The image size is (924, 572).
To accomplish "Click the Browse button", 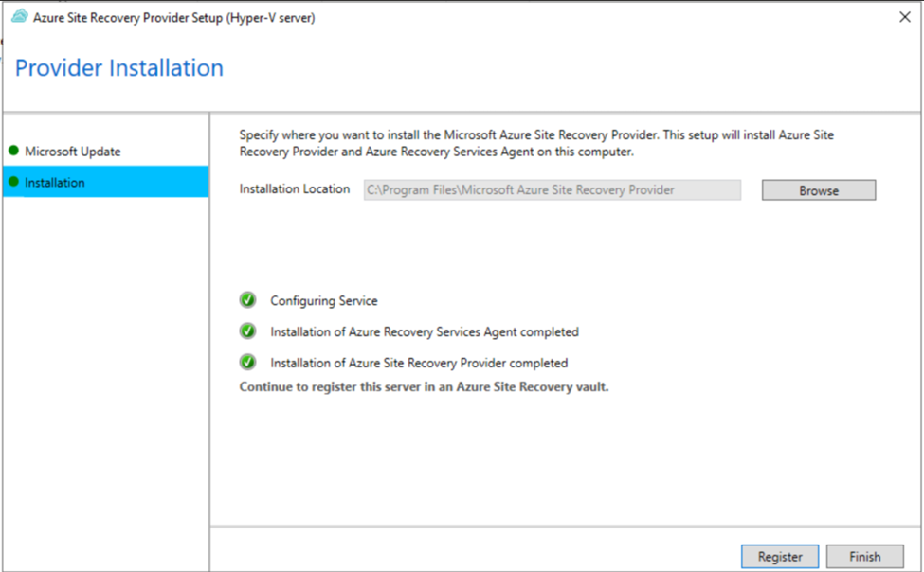I will point(819,190).
